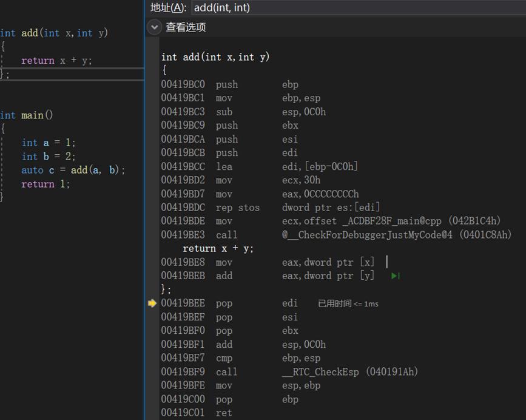Click the return 1; statement
Image resolution: width=526 pixels, height=420 pixels.
pyautogui.click(x=47, y=184)
